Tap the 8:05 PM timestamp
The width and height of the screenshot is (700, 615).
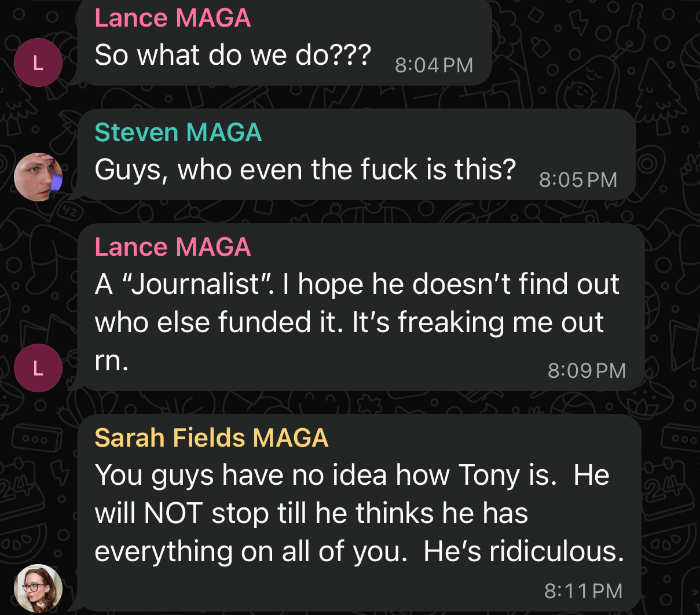pyautogui.click(x=578, y=179)
